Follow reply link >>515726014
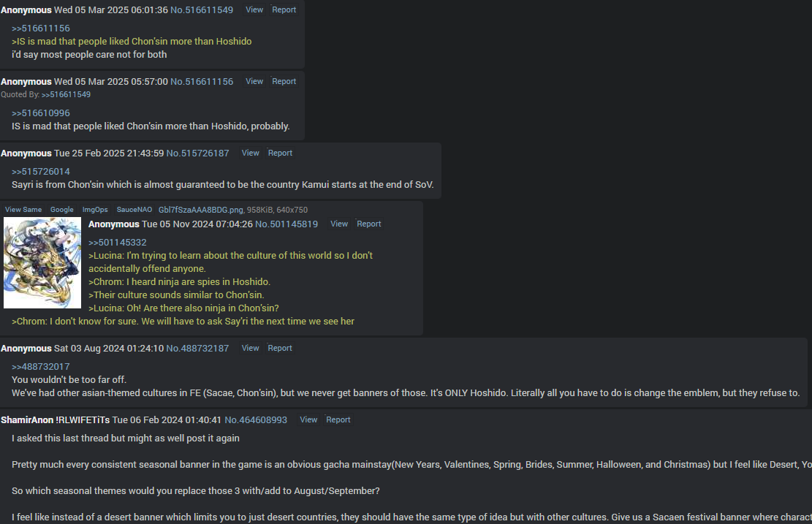Screen dimensions: 812x524 [x=40, y=172]
